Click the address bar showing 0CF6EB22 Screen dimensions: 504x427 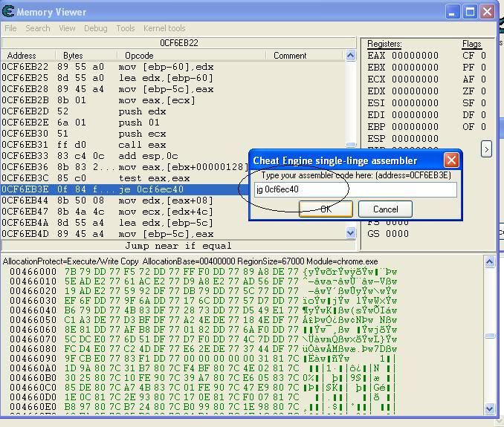pos(178,43)
